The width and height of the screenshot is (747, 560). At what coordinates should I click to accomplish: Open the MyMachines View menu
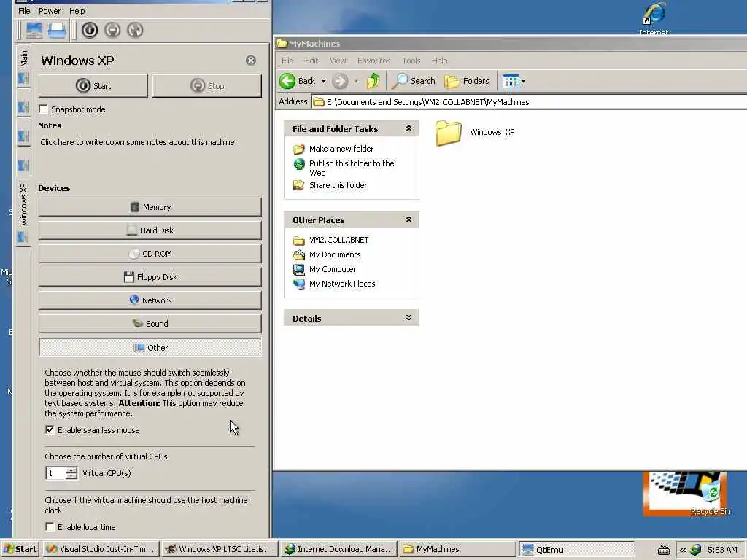point(338,61)
